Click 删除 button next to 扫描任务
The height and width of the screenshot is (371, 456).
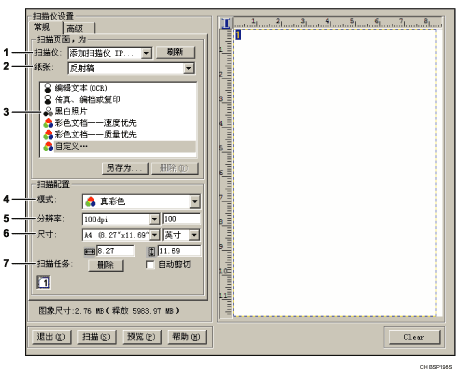(x=106, y=265)
